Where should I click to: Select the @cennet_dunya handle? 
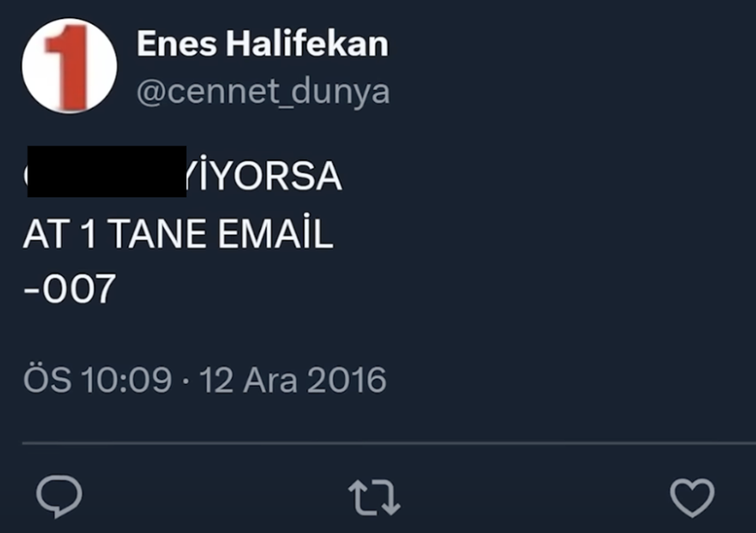[x=264, y=92]
